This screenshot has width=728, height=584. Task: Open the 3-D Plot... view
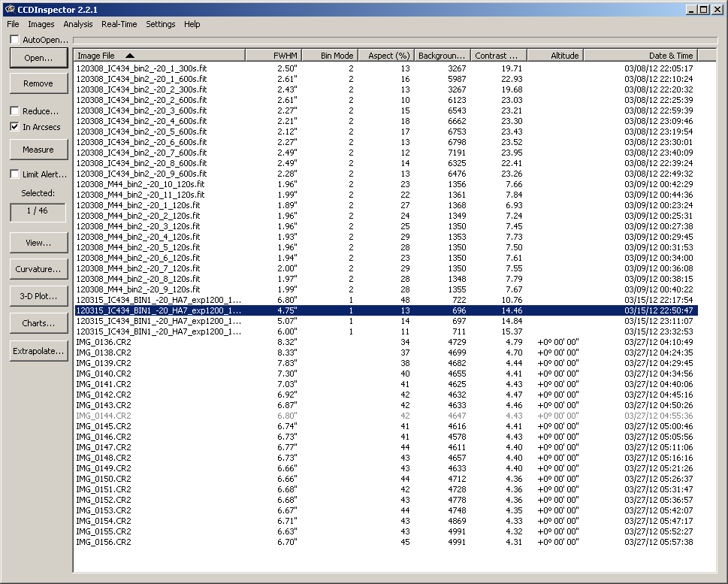pos(38,296)
